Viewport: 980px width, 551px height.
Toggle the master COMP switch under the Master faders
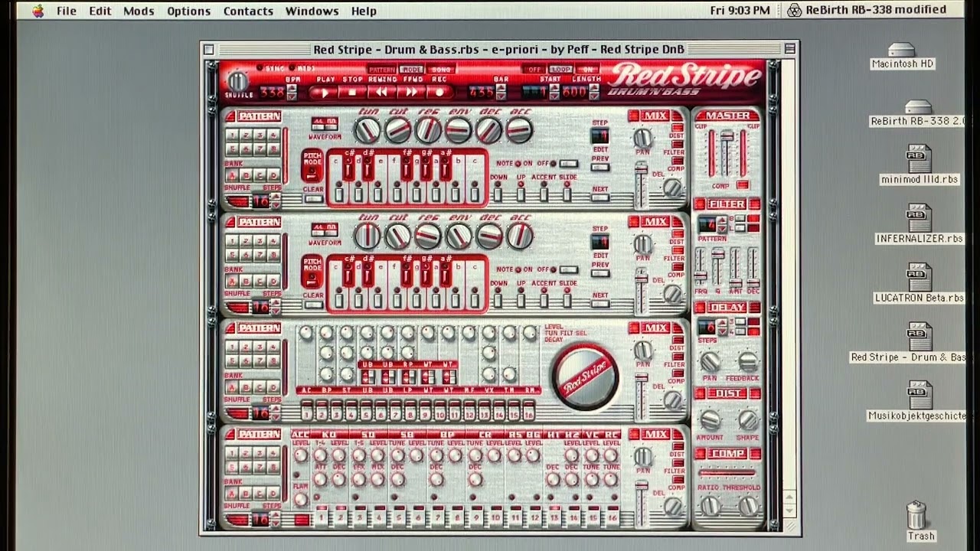(741, 185)
